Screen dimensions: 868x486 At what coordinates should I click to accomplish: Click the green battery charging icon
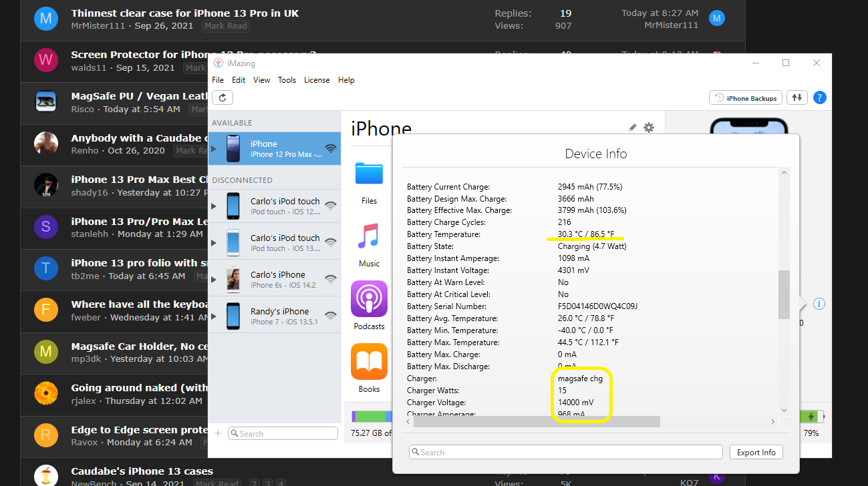point(811,417)
